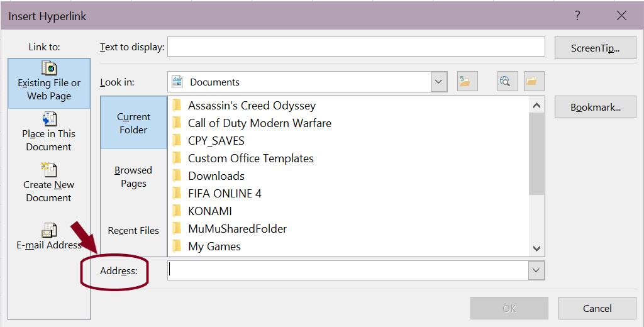Switch to Browsed Pages tab

(133, 177)
